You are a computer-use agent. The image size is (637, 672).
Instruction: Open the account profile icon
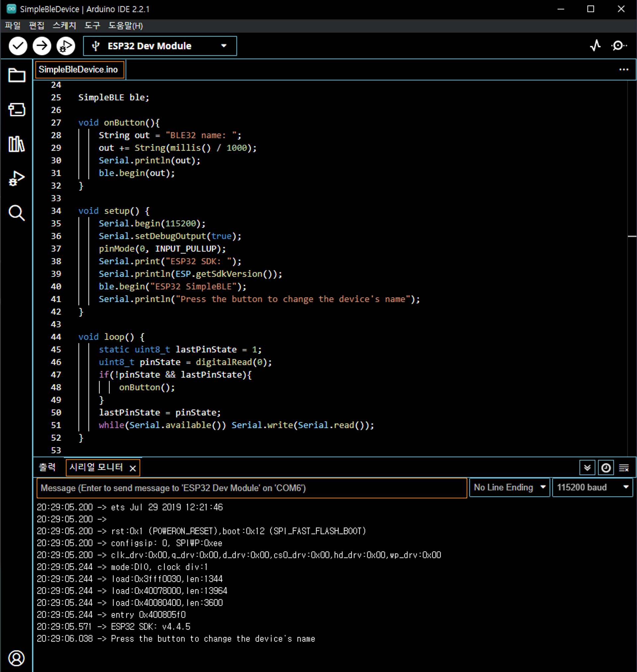click(16, 658)
